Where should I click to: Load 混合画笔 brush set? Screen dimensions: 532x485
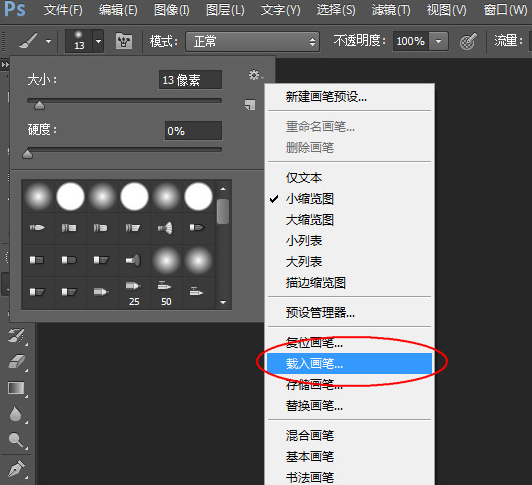[x=349, y=435]
